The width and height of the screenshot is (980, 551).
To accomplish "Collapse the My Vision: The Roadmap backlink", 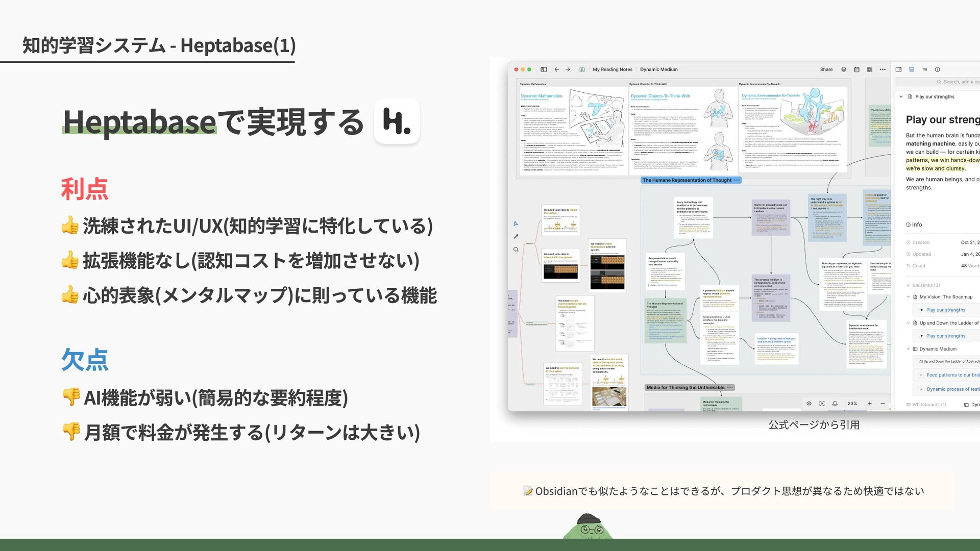I will [x=909, y=297].
